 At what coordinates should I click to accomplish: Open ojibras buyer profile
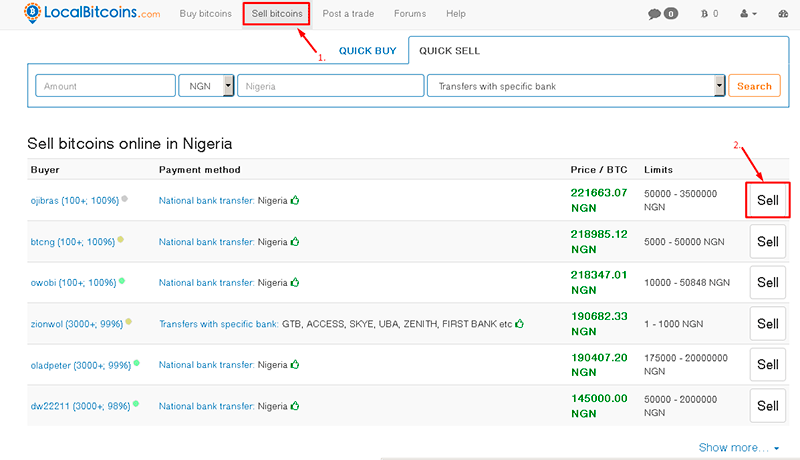pos(74,200)
